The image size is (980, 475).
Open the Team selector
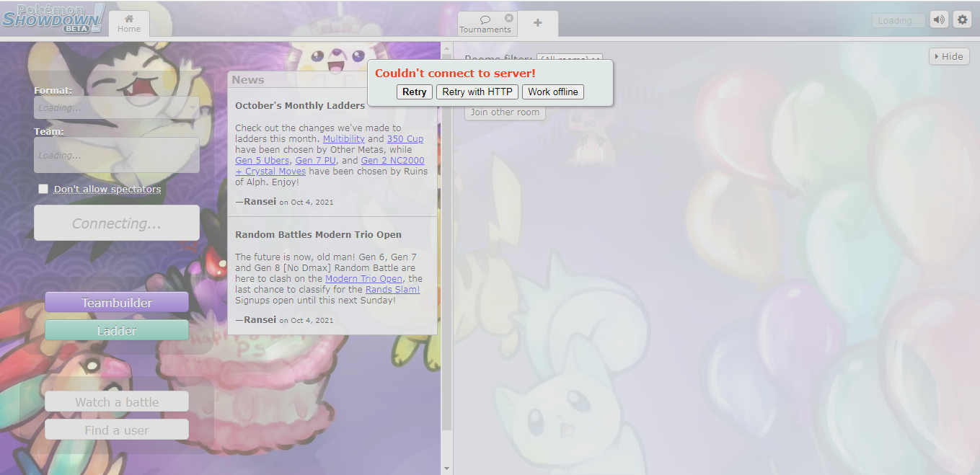[117, 155]
